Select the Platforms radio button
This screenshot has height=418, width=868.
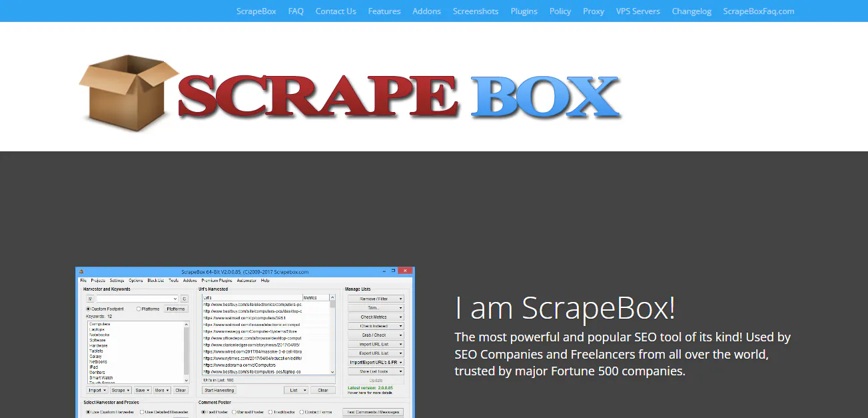(x=139, y=309)
